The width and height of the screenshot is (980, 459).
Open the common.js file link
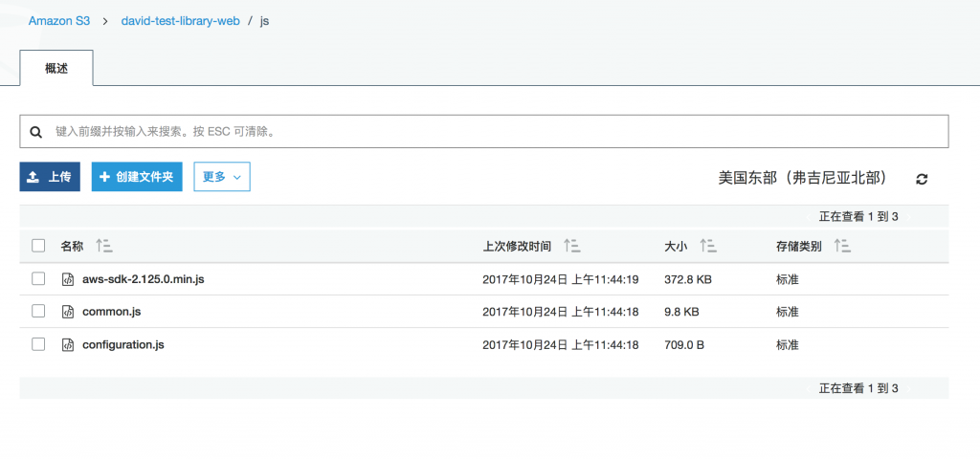[111, 311]
